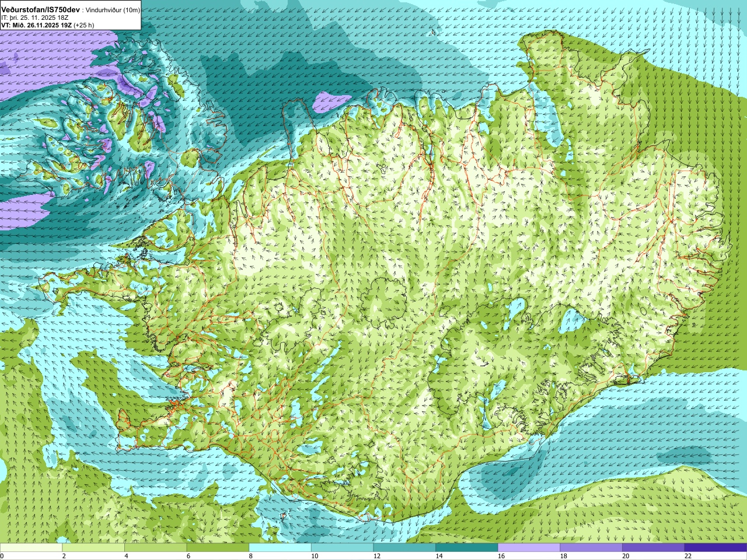Click the legend value 16
The height and width of the screenshot is (560, 747).
(x=501, y=556)
